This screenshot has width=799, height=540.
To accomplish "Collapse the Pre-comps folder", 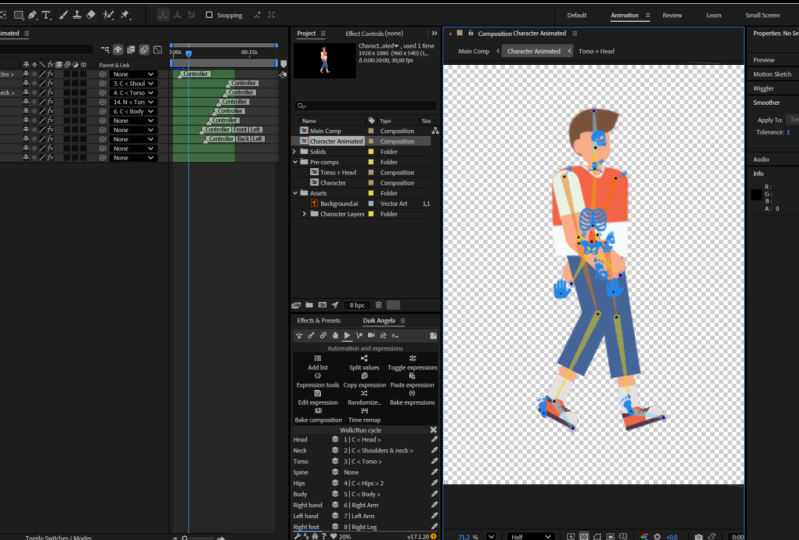I will click(295, 162).
